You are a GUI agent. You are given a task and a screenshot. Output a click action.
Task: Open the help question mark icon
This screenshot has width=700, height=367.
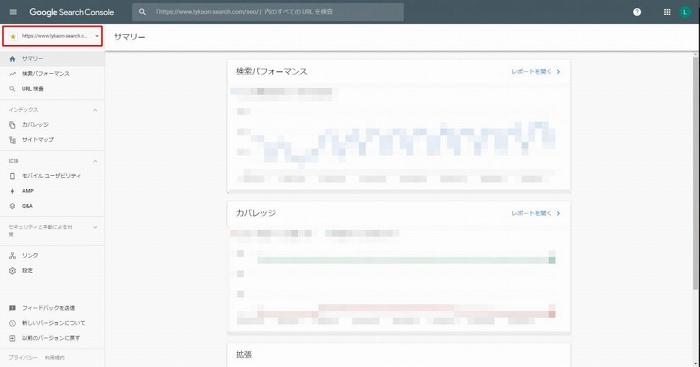[637, 12]
